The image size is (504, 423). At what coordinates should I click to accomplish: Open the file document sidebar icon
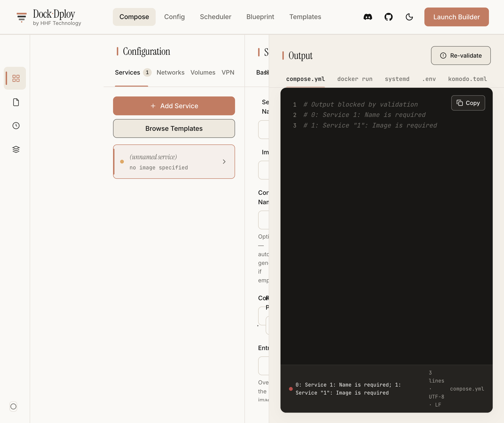[x=16, y=102]
